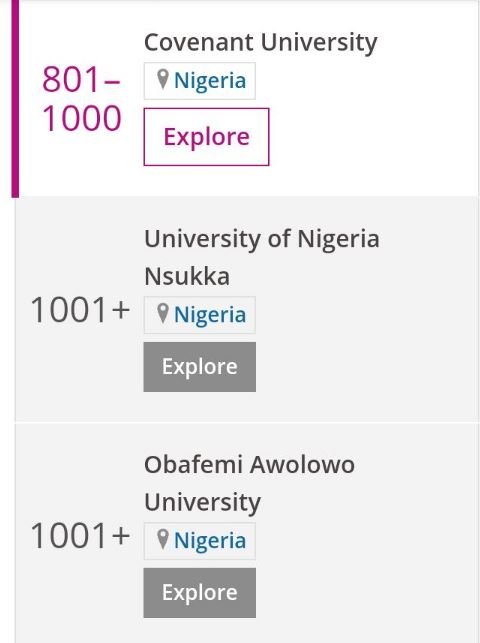Click the location pin in Obafemi Awolowo's country tag

pyautogui.click(x=163, y=539)
